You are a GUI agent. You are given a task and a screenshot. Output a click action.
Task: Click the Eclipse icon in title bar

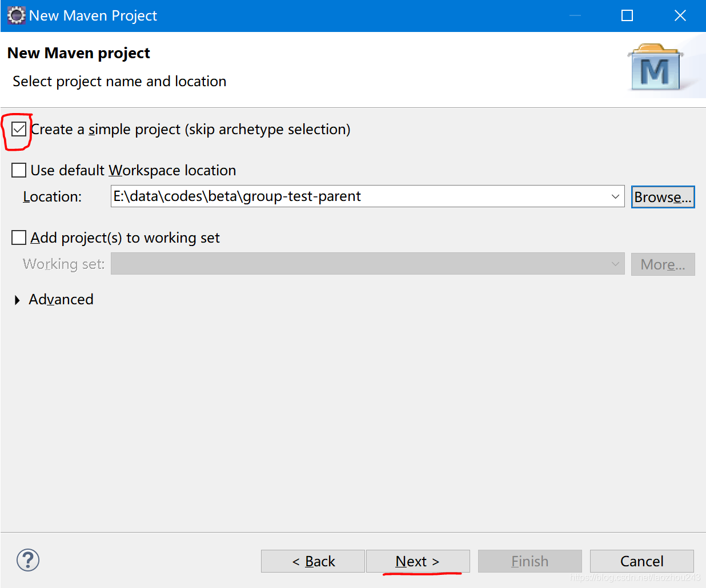(17, 15)
